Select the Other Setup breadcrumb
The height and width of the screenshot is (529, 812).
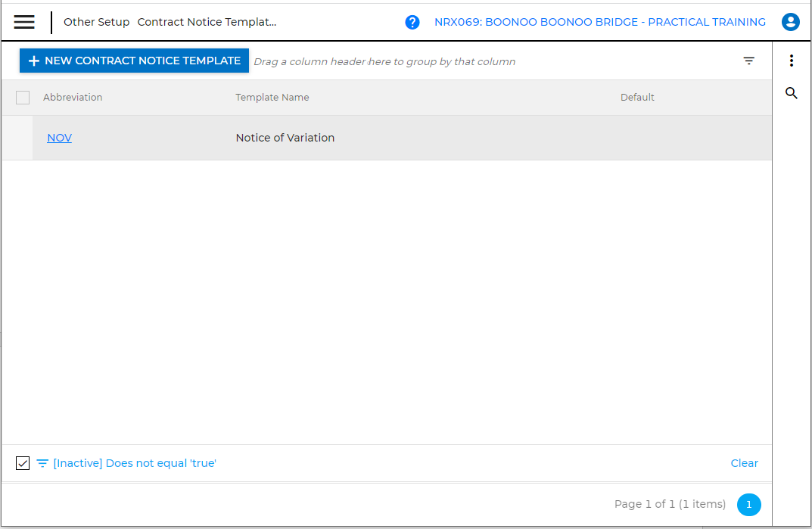coord(96,22)
